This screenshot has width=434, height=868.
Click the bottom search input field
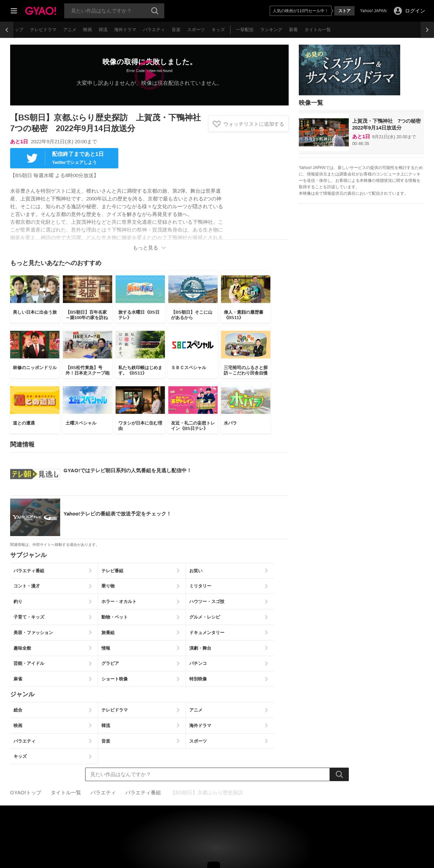208,774
